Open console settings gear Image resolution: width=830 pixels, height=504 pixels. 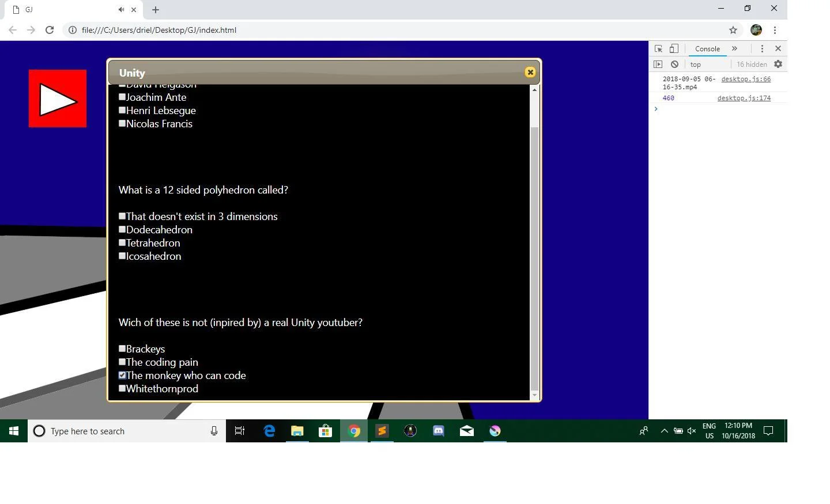tap(778, 65)
